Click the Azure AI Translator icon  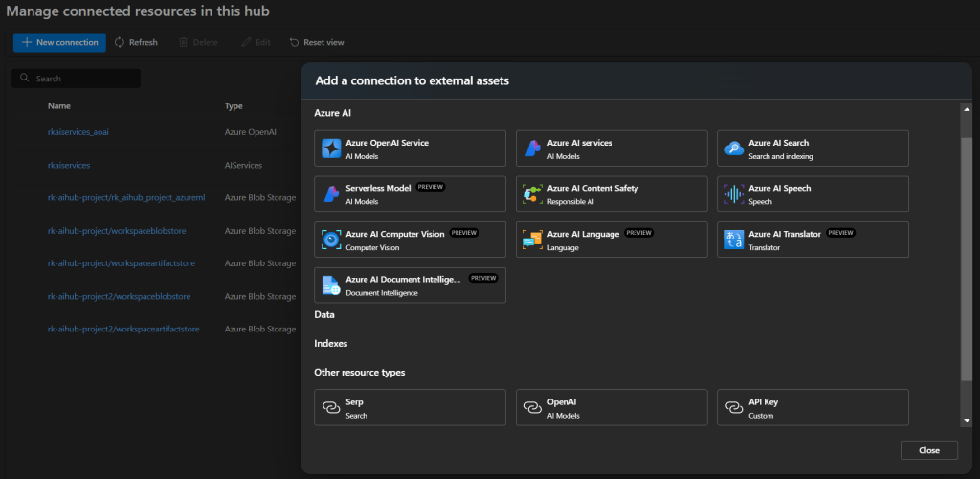point(734,239)
